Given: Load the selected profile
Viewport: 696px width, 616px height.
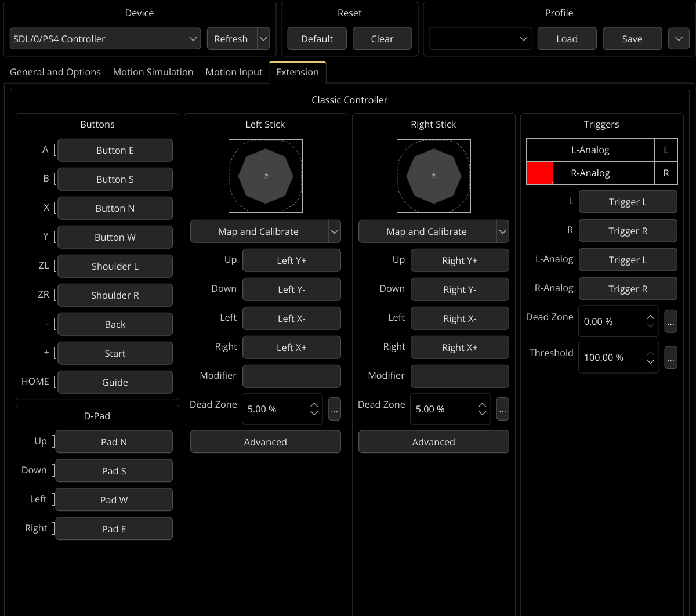Looking at the screenshot, I should click(567, 39).
